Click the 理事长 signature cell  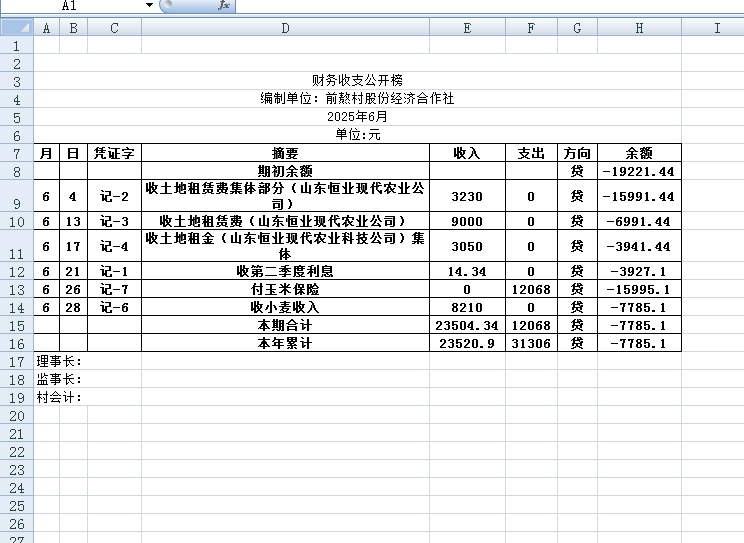coord(59,361)
